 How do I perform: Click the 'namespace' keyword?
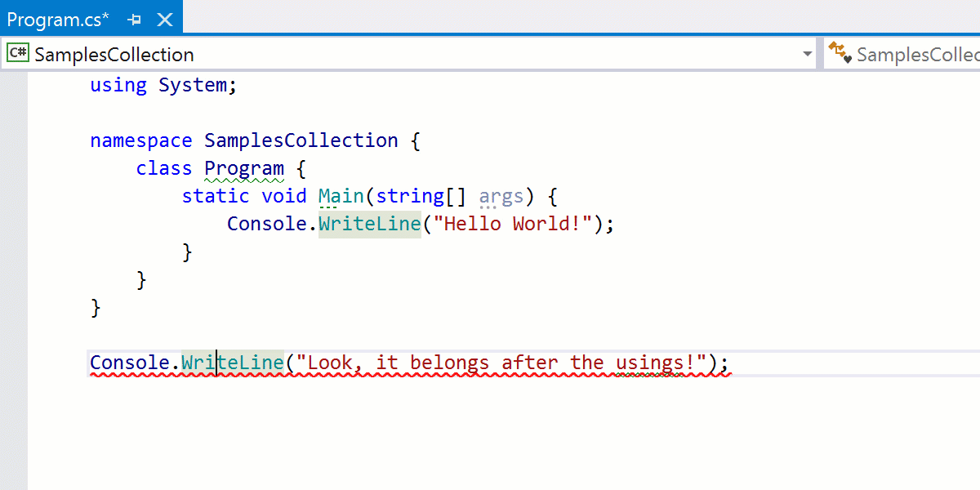tap(141, 140)
